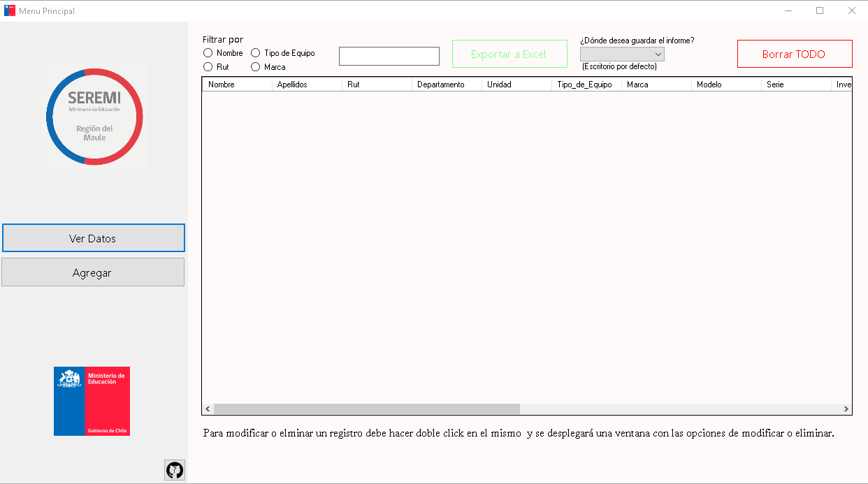The image size is (868, 484).
Task: Select the Departamento column header
Action: coord(446,84)
